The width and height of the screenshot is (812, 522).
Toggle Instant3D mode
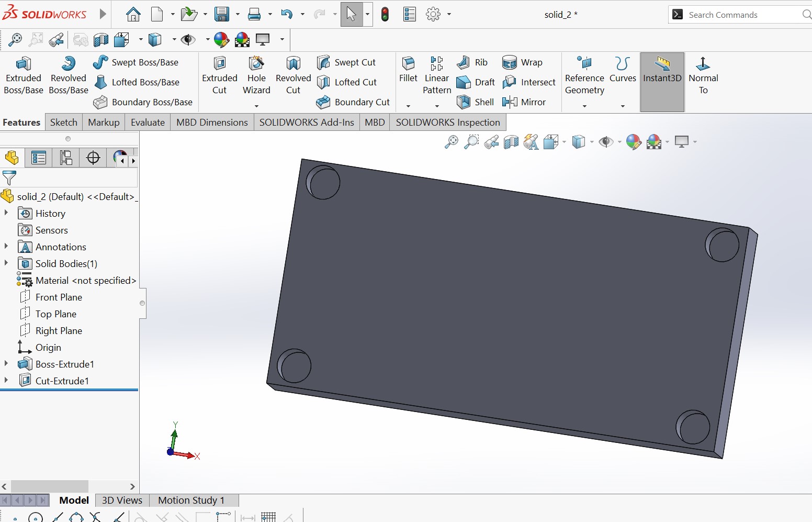coord(662,82)
